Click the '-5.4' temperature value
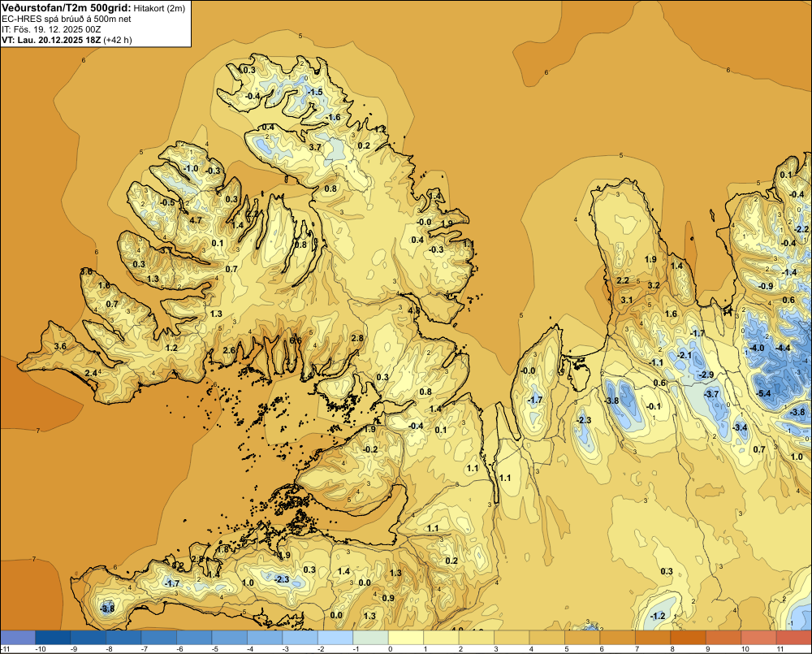 click(x=763, y=393)
